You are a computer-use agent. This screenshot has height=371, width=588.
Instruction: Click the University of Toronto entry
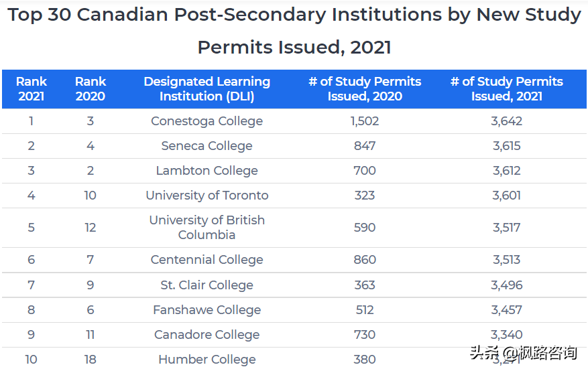(207, 196)
